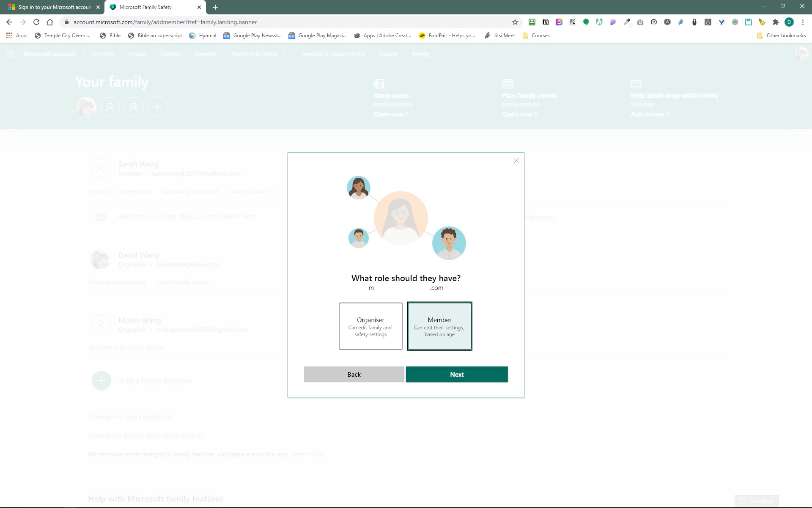This screenshot has width=812, height=508.
Task: Expand the Payment & billing dropdown
Action: [258, 54]
